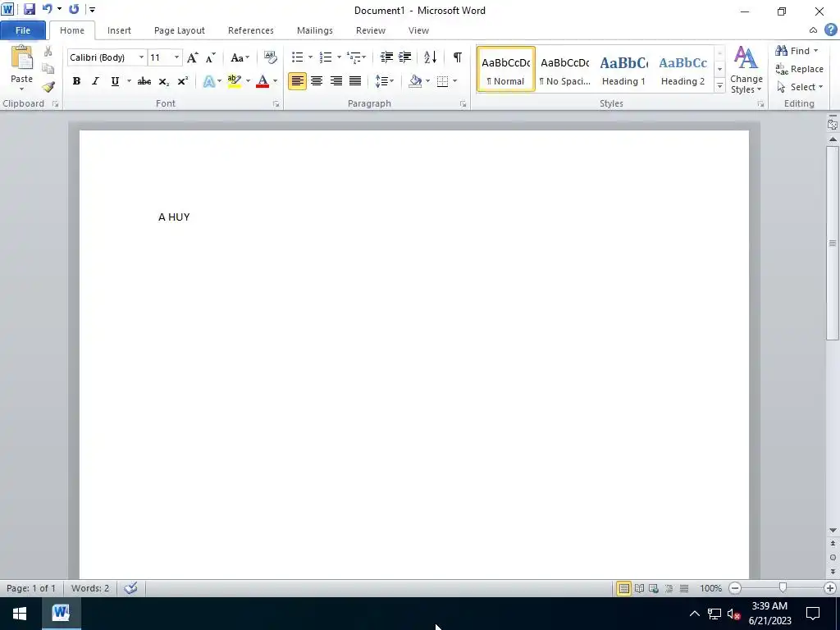
Task: Open the Select dropdown in Editing
Action: click(x=799, y=87)
